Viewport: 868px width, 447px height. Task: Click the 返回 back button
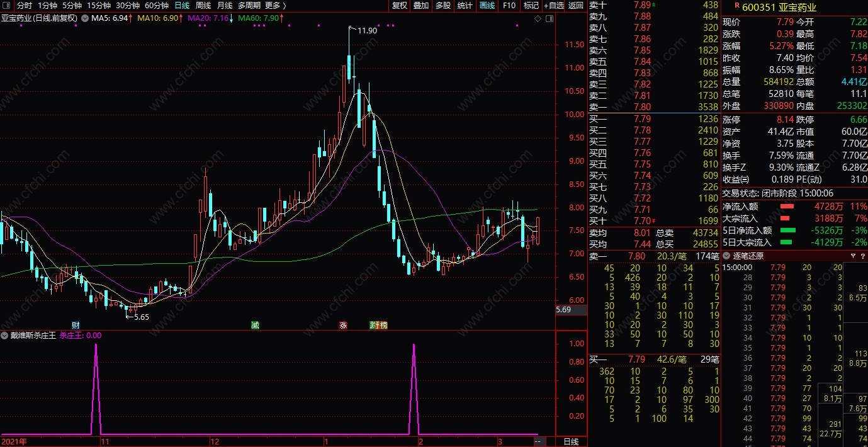[x=575, y=6]
